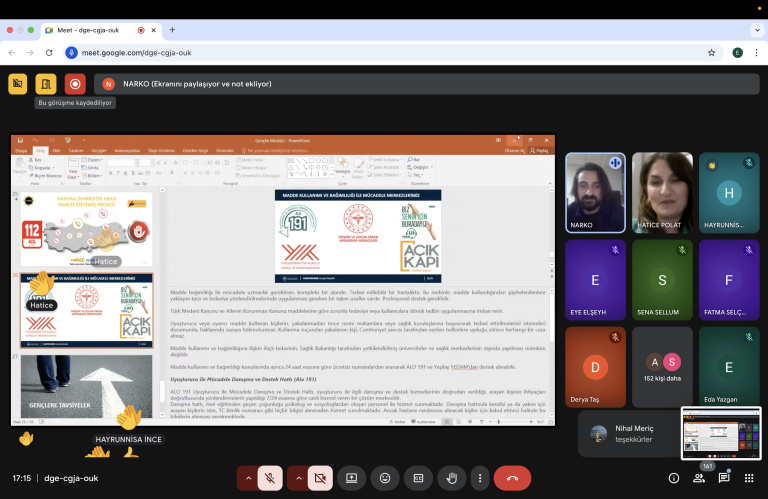
Task: Show the participants people panel
Action: coord(699,478)
